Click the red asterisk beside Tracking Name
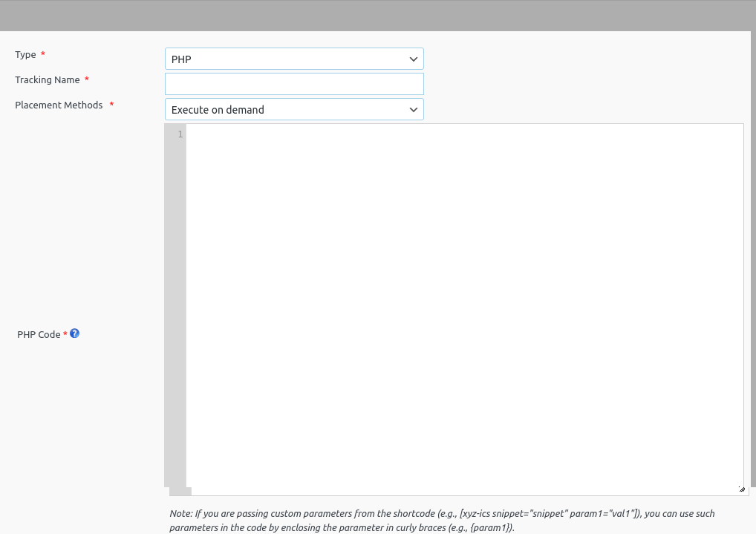 pos(87,79)
